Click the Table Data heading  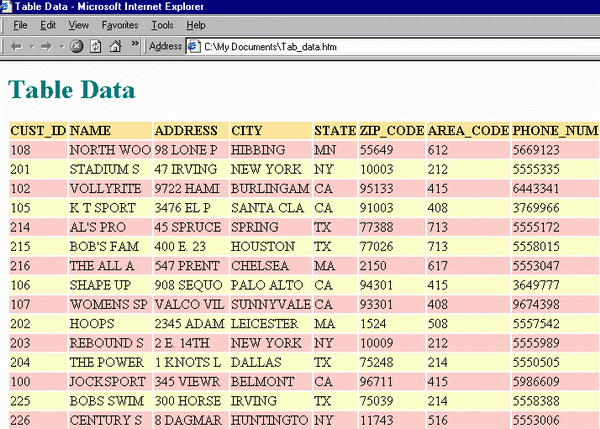[72, 90]
